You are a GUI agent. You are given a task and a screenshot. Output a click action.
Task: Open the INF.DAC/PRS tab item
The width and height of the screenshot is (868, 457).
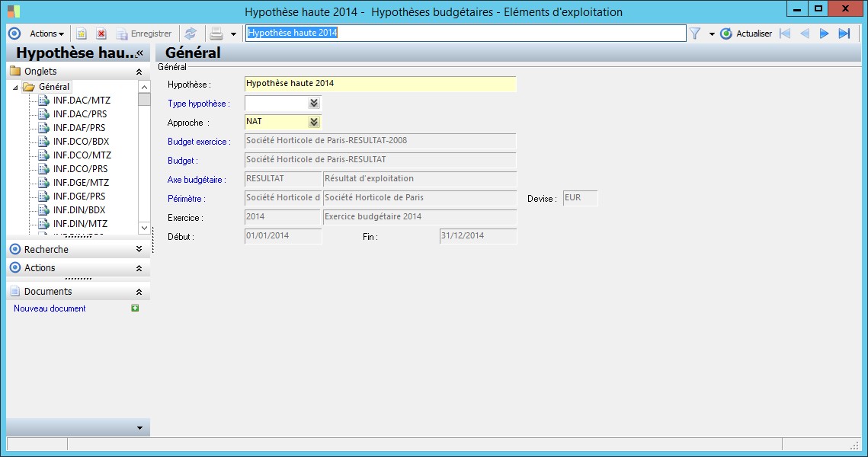(80, 114)
